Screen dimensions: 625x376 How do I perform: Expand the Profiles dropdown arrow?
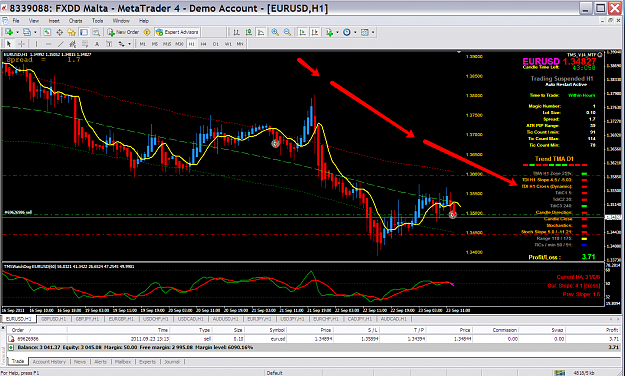(35, 32)
